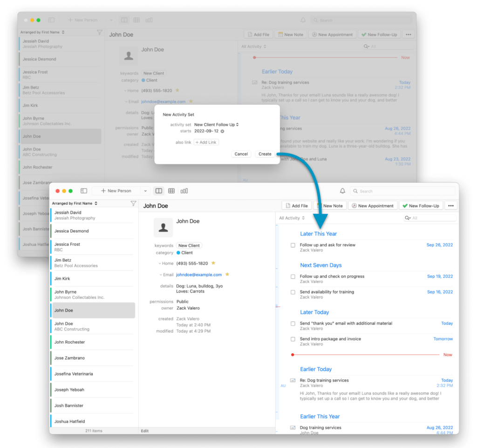Open All Activity dropdown in back window
The image size is (477, 448).
click(x=254, y=47)
